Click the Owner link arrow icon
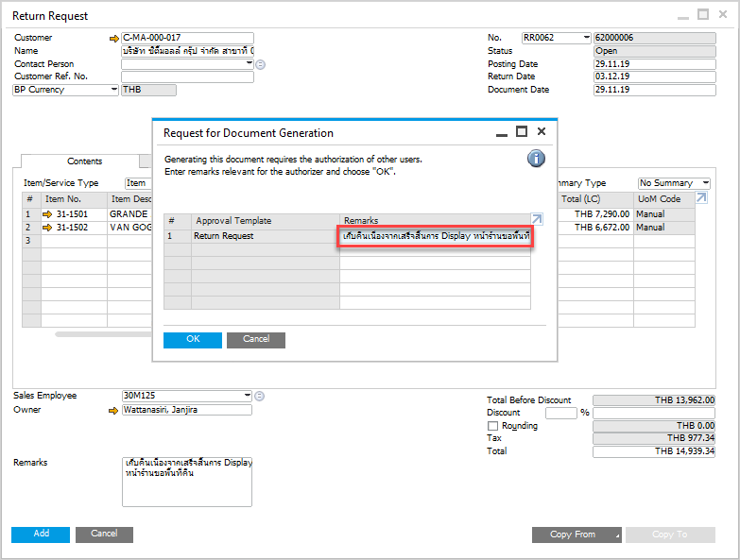The image size is (740, 560). pyautogui.click(x=113, y=411)
